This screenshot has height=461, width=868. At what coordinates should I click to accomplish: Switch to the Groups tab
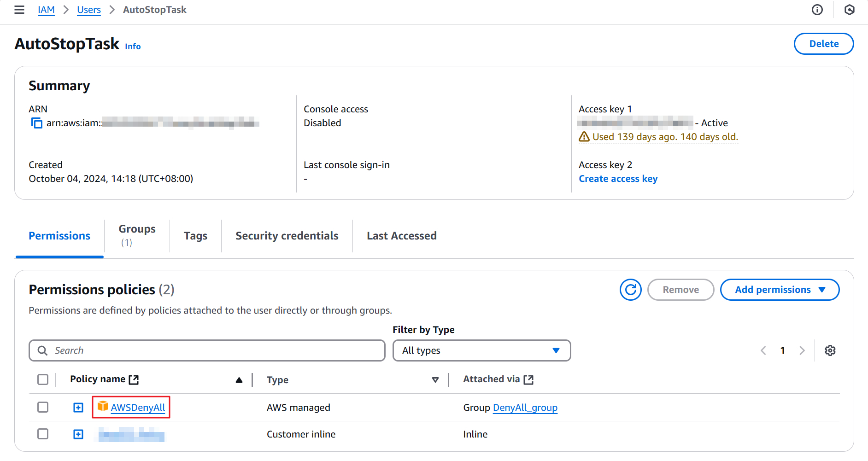tap(137, 235)
